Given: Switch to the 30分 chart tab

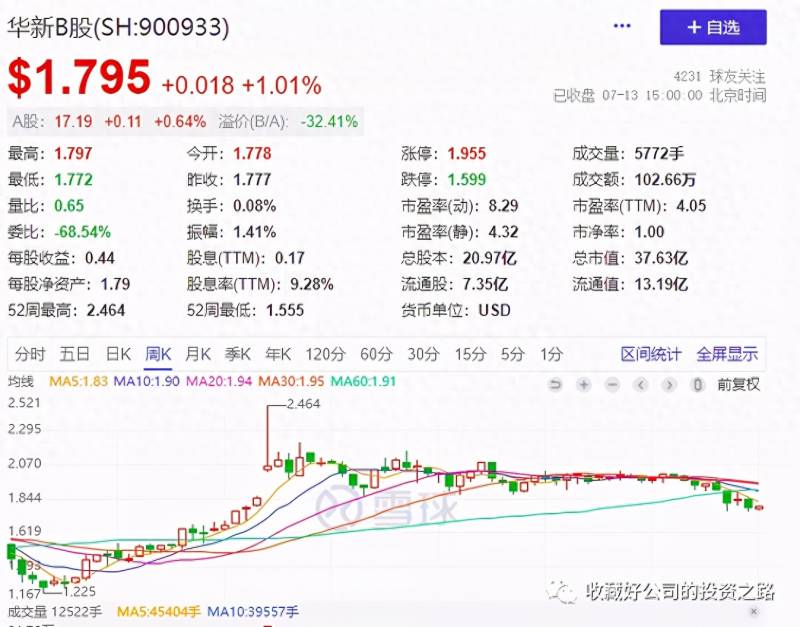Looking at the screenshot, I should 423,354.
